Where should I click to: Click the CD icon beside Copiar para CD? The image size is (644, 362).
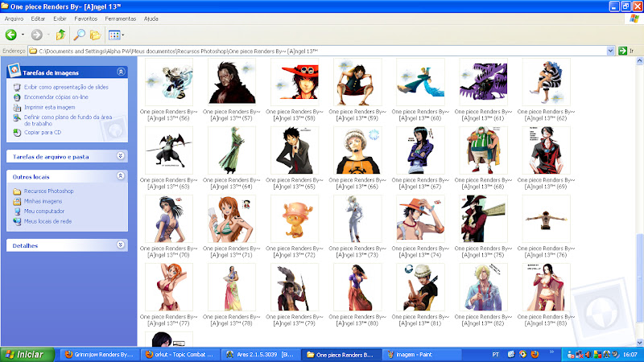17,133
